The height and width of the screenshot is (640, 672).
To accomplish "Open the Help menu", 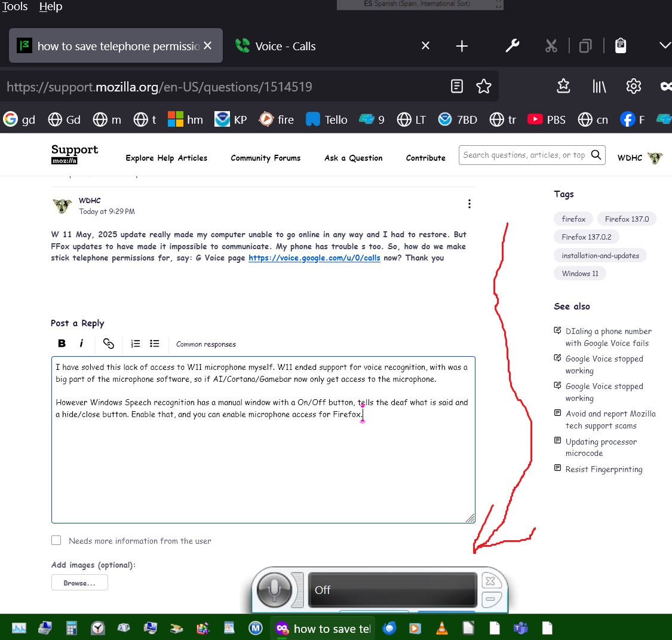I will click(51, 7).
